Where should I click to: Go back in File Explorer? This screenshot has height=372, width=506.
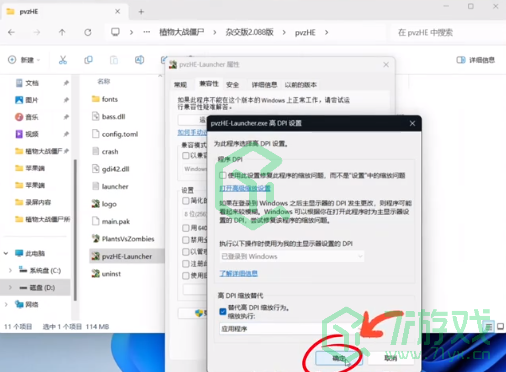[x=12, y=32]
